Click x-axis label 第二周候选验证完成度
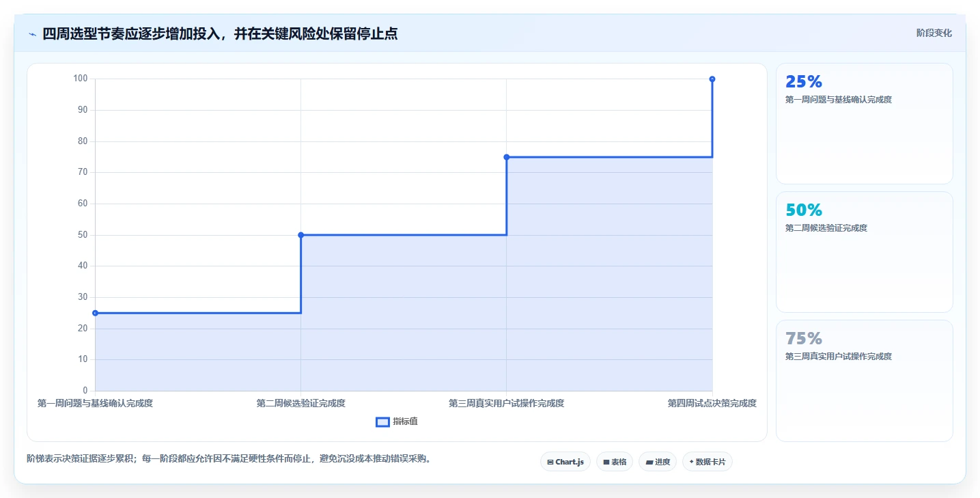The image size is (980, 498). 301,403
